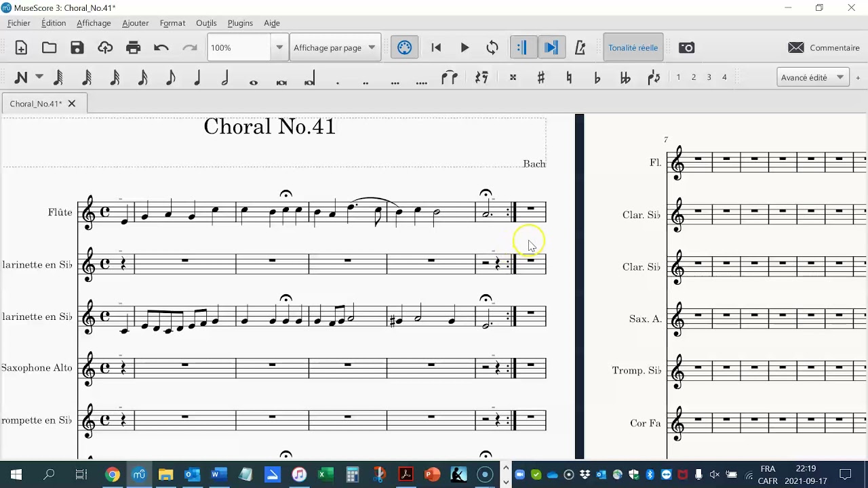This screenshot has height=488, width=868.
Task: Open the Ajouter menu
Action: click(x=136, y=23)
